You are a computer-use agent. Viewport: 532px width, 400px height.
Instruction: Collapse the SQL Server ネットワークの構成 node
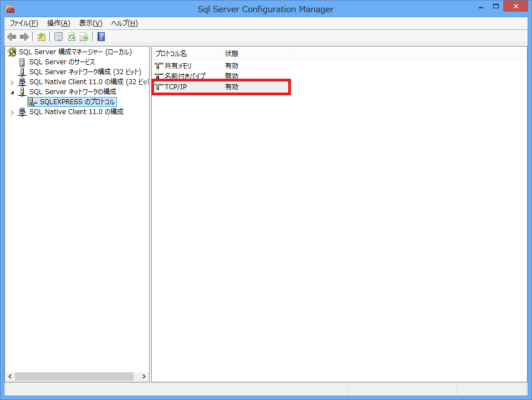coord(12,93)
